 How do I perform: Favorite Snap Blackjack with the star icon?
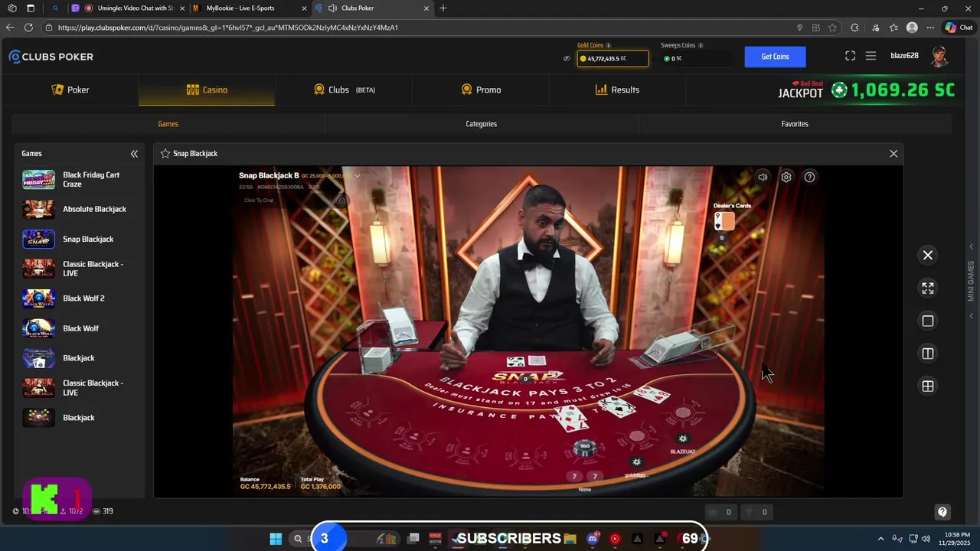pyautogui.click(x=165, y=154)
